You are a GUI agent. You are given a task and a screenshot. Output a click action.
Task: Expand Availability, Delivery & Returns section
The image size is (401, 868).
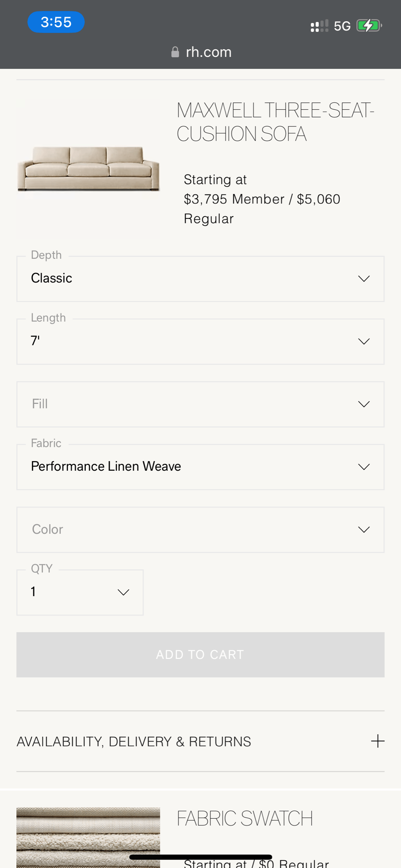(134, 742)
